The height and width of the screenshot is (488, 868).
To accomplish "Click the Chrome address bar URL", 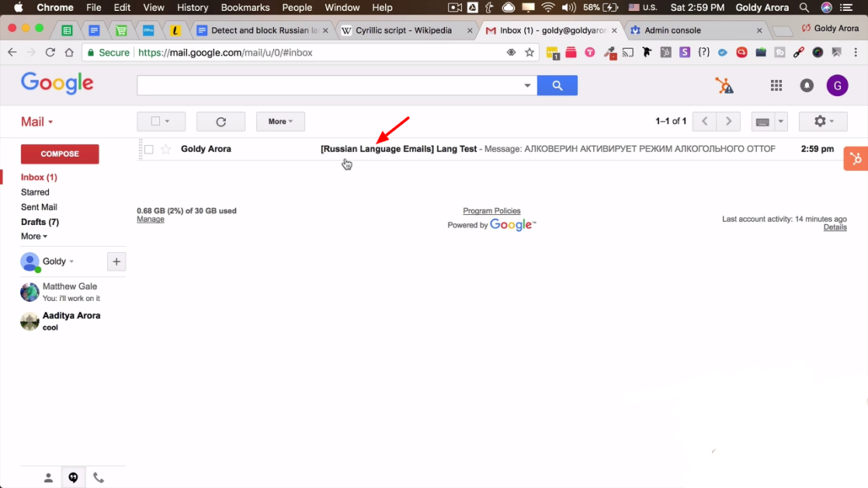I will 225,52.
